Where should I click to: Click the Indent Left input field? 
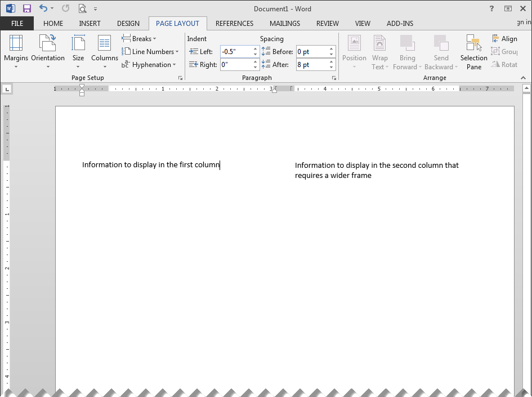236,51
